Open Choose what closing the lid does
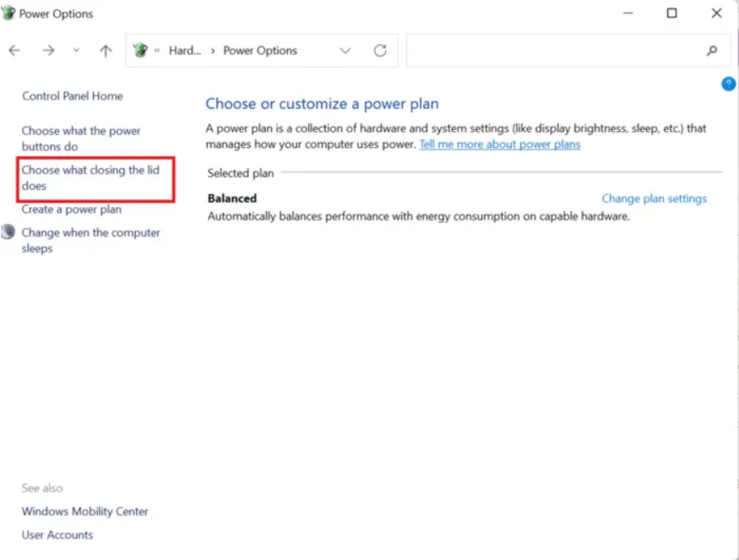 point(90,177)
